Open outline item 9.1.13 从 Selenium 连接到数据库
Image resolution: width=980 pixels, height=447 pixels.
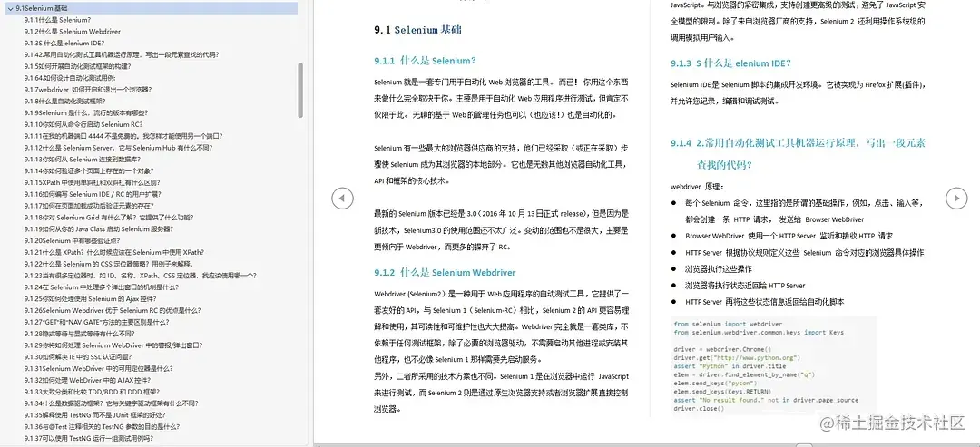pyautogui.click(x=83, y=160)
